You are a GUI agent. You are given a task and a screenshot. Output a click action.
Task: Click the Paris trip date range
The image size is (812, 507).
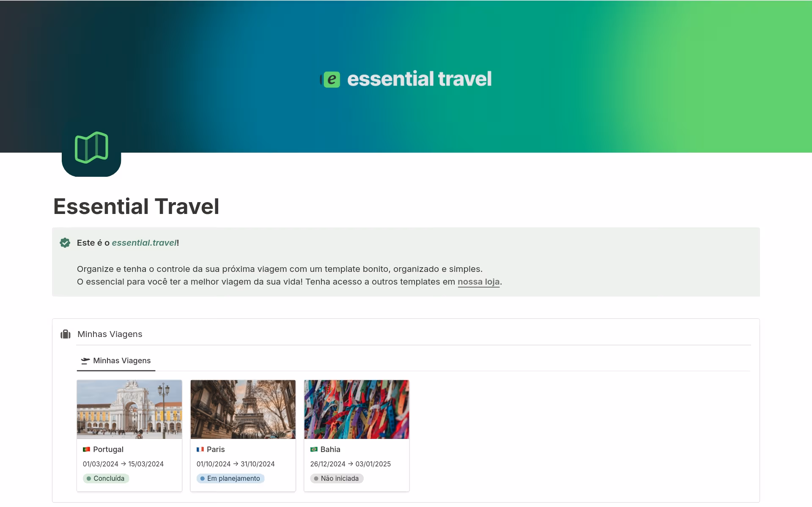[236, 464]
